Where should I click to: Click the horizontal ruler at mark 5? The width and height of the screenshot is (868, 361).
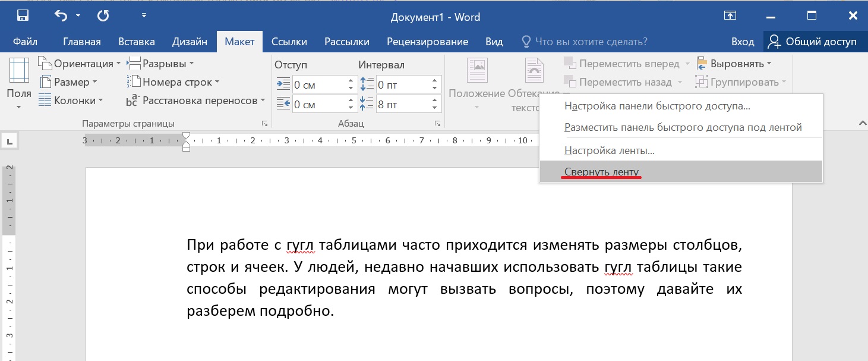(353, 141)
